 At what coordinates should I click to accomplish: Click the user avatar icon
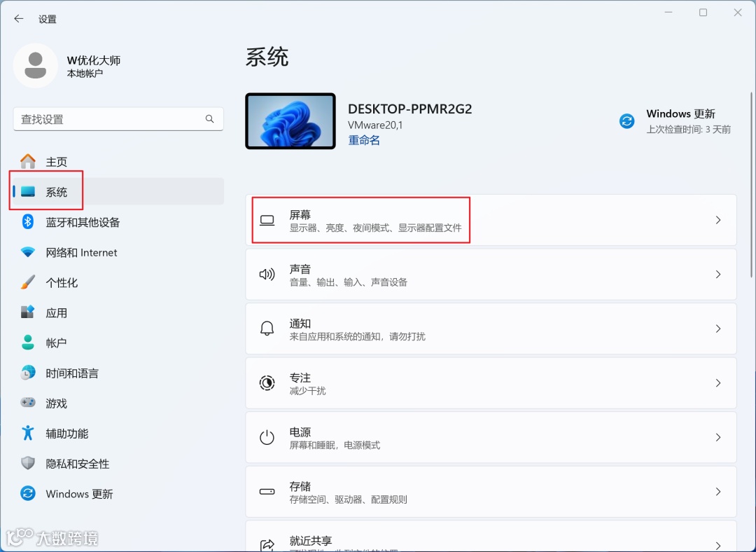pos(35,66)
